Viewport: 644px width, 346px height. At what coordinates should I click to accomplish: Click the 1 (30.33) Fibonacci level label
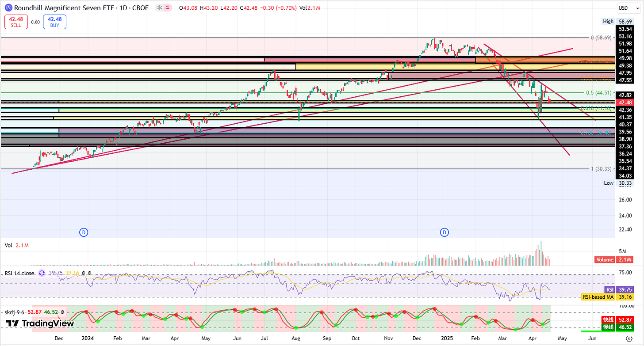[x=602, y=169]
